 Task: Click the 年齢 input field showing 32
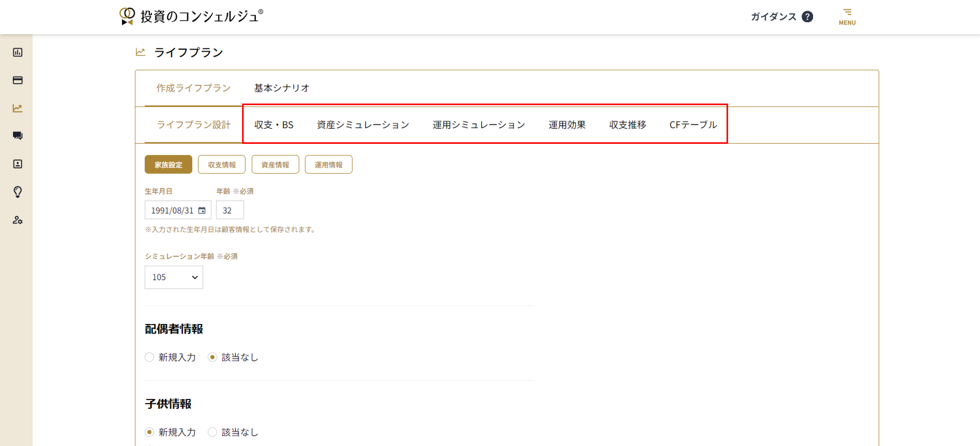(230, 210)
